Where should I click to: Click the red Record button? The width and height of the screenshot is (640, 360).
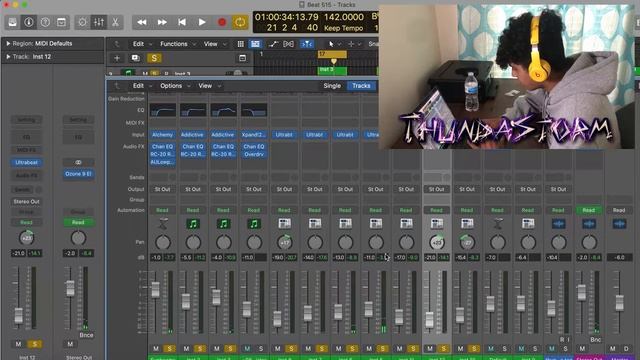pyautogui.click(x=222, y=22)
